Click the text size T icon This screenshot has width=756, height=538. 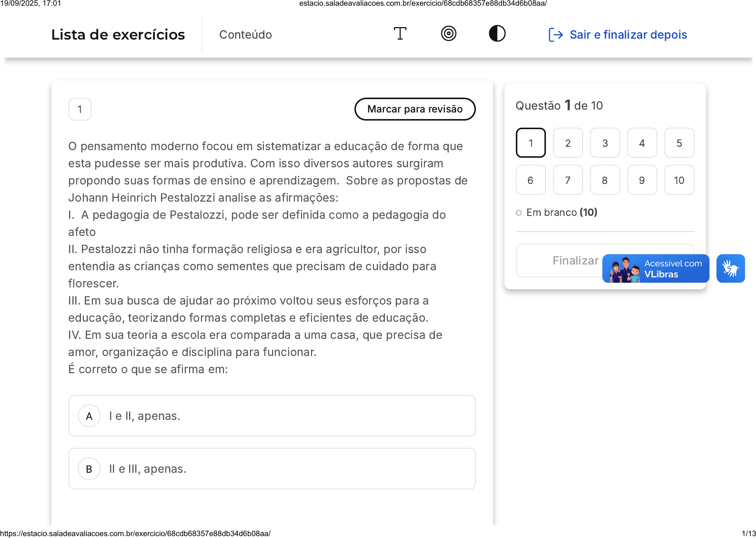[x=400, y=34]
